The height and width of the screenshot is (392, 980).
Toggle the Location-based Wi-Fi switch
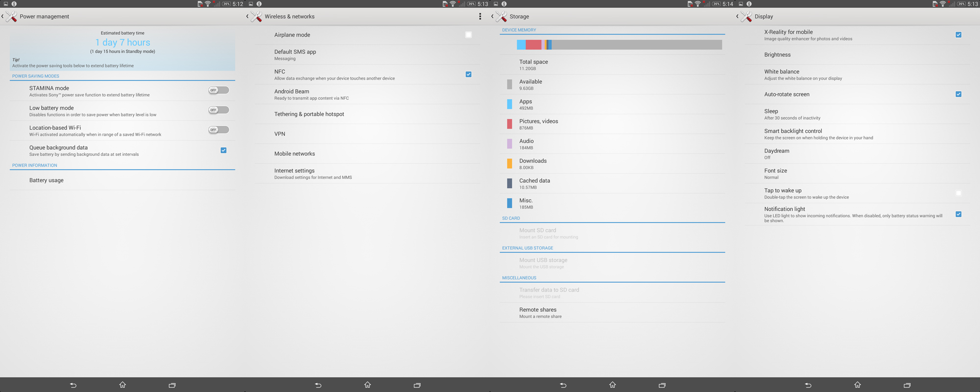pos(219,130)
